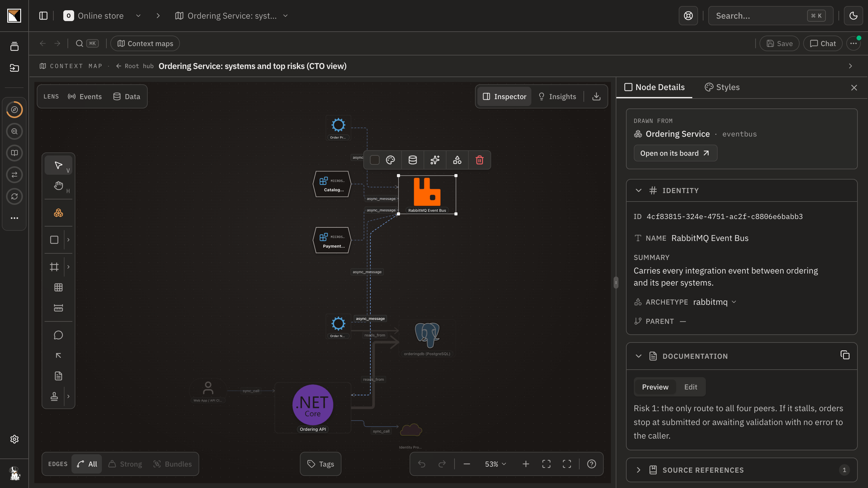The image size is (868, 488).
Task: Select the frame tool
Action: (54, 267)
